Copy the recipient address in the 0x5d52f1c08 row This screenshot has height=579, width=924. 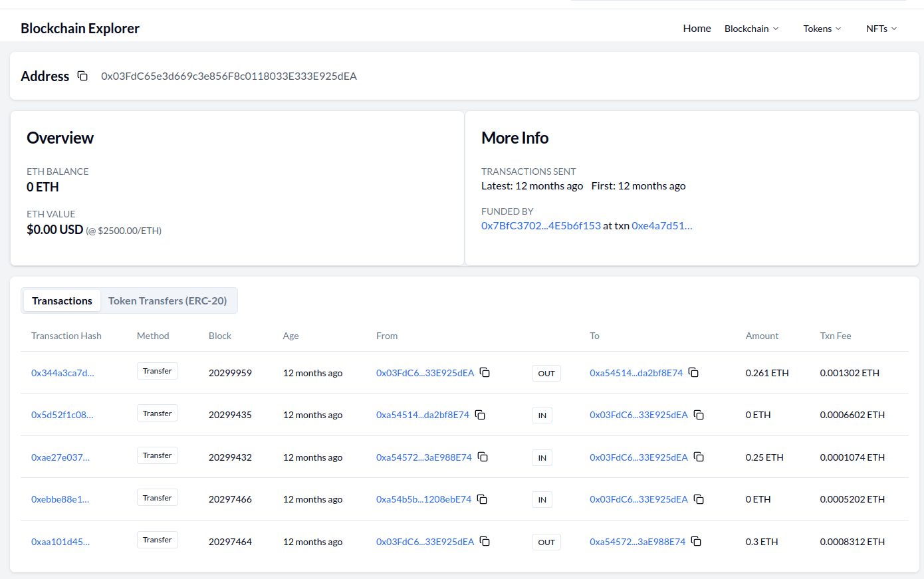[x=699, y=414]
